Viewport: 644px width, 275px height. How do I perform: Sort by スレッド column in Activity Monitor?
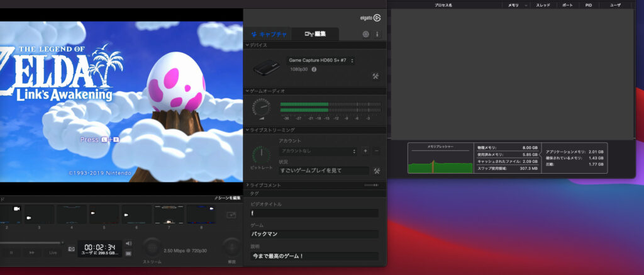[x=543, y=5]
